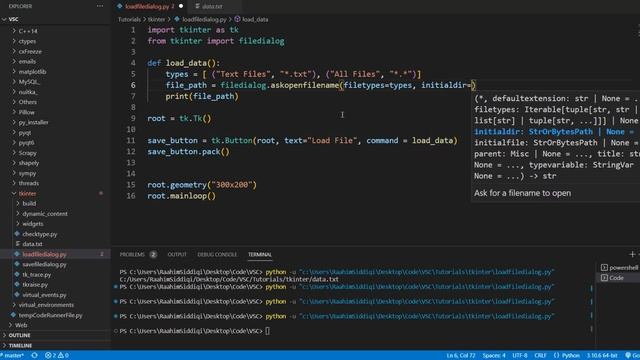
Task: Expand the TIMELINE section
Action: pos(20,345)
